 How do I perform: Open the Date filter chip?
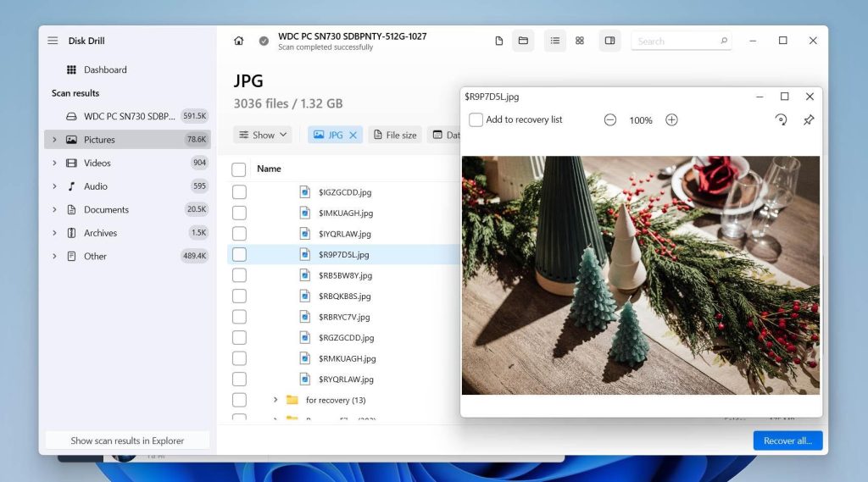(445, 135)
